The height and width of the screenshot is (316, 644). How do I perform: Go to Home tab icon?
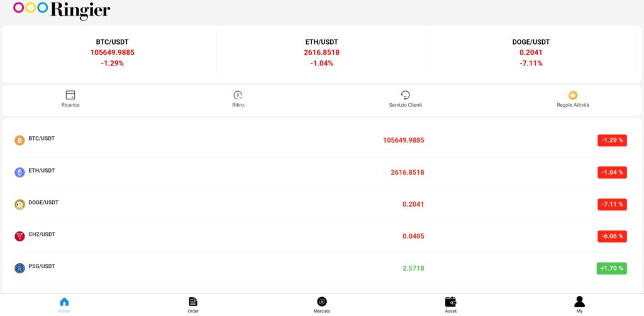64,302
